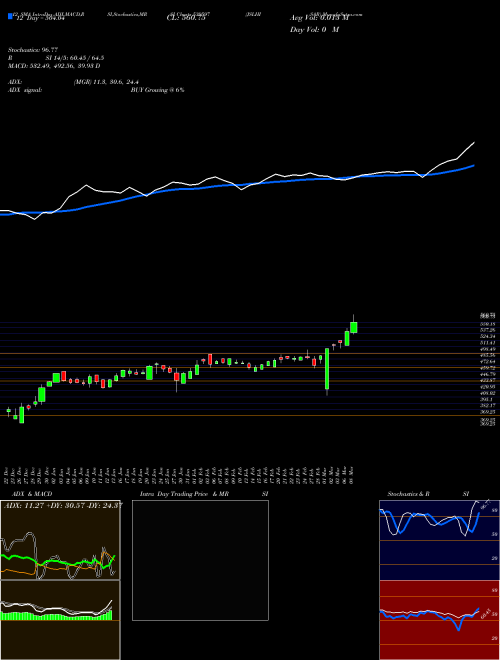Image resolution: width=500 pixels, height=660 pixels.
Task: Open the navy Stochastics oscillator panel
Action: [x=439, y=540]
